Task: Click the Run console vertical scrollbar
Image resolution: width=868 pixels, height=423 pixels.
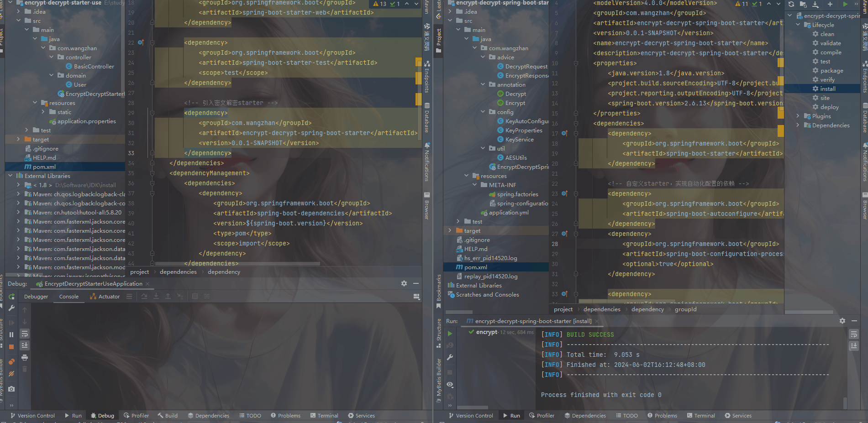Action: point(845,403)
